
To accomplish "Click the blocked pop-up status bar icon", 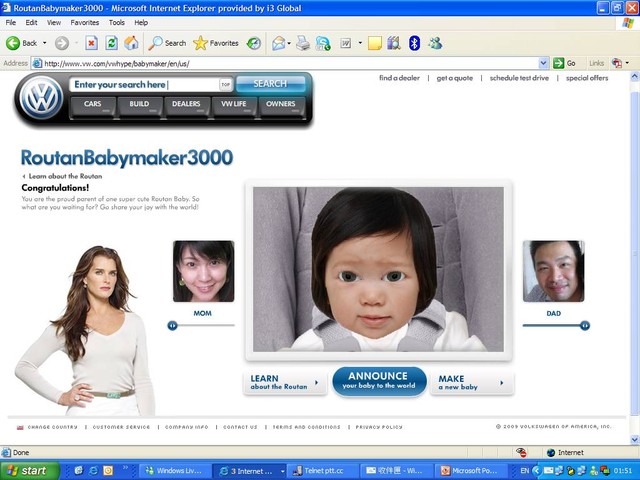I will point(521,452).
